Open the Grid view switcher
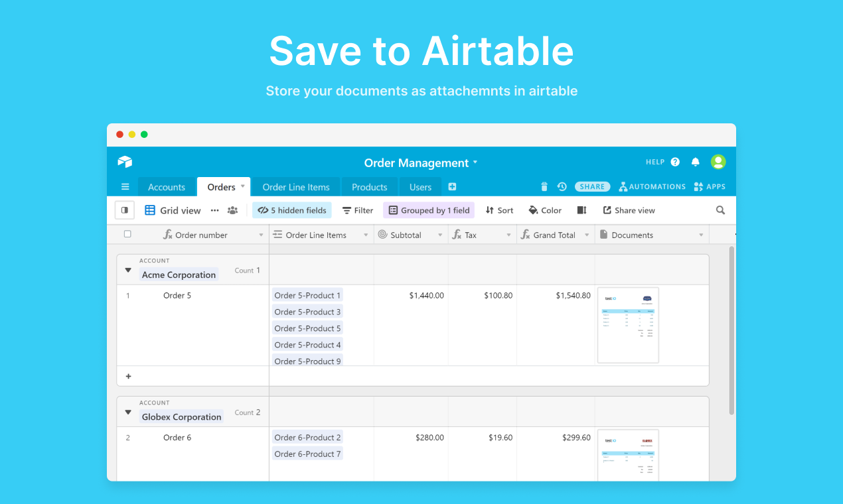Image resolution: width=843 pixels, height=504 pixels. coord(173,210)
